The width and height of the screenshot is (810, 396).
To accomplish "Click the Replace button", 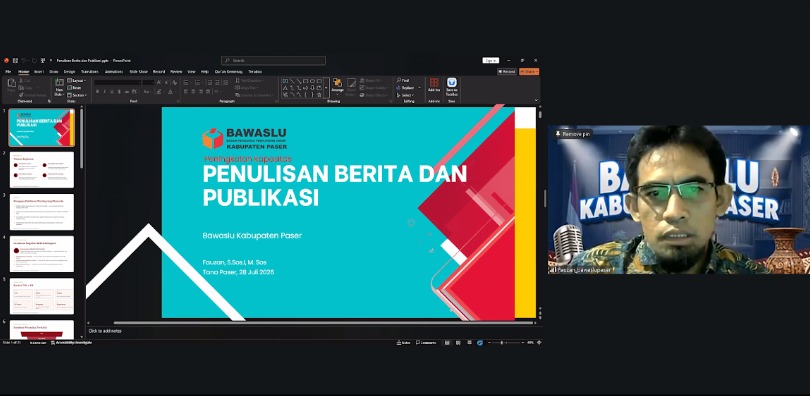I will 406,88.
